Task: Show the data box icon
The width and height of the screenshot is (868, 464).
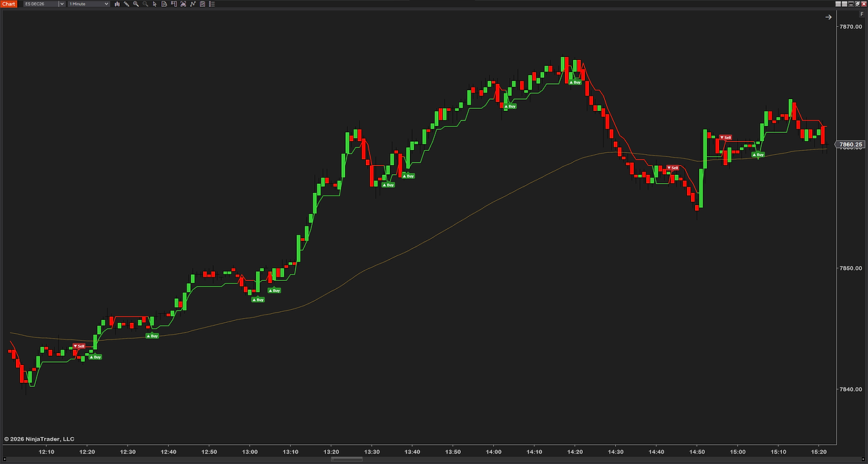Action: [x=164, y=3]
